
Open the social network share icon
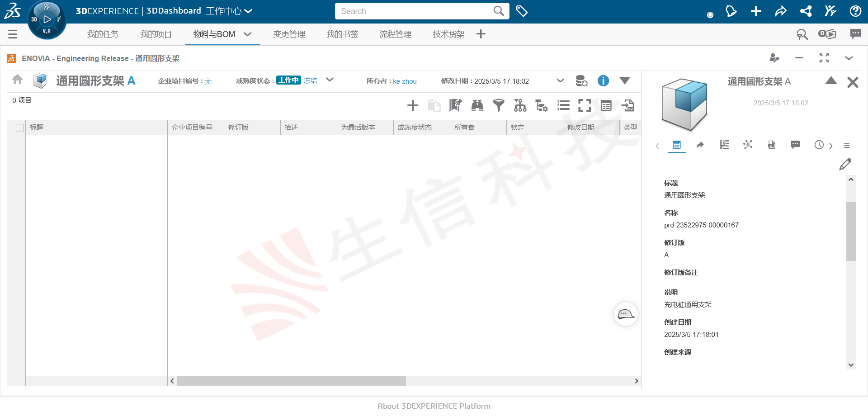pyautogui.click(x=806, y=11)
